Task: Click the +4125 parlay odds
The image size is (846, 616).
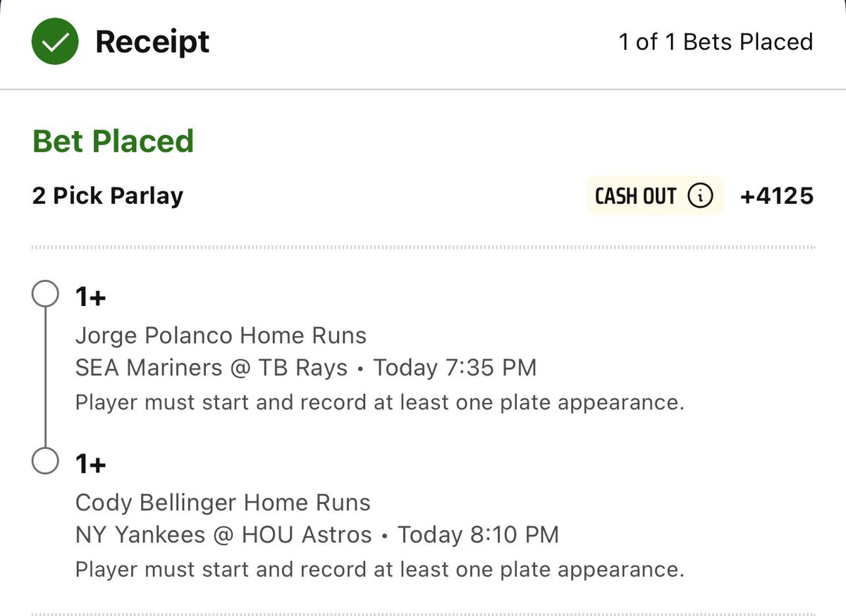Action: coord(777,196)
